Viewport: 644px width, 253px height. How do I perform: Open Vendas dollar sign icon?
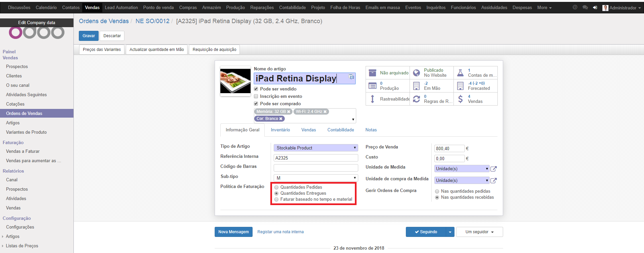(x=461, y=99)
